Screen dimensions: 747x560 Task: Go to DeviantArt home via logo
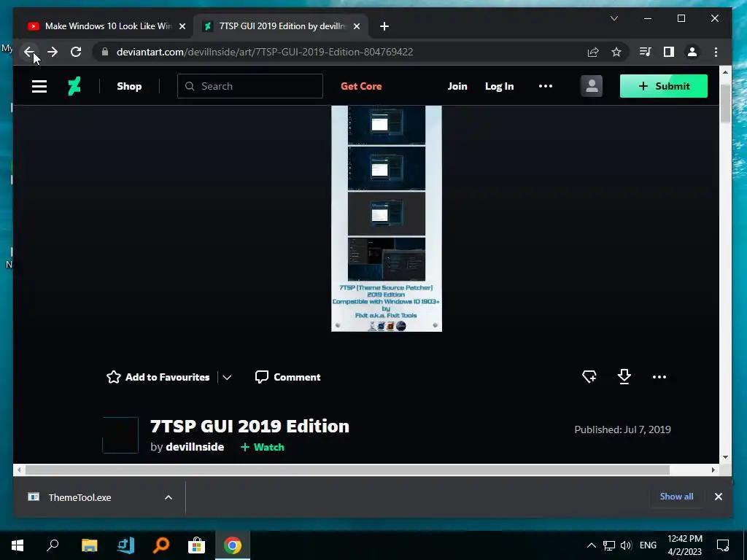[74, 86]
